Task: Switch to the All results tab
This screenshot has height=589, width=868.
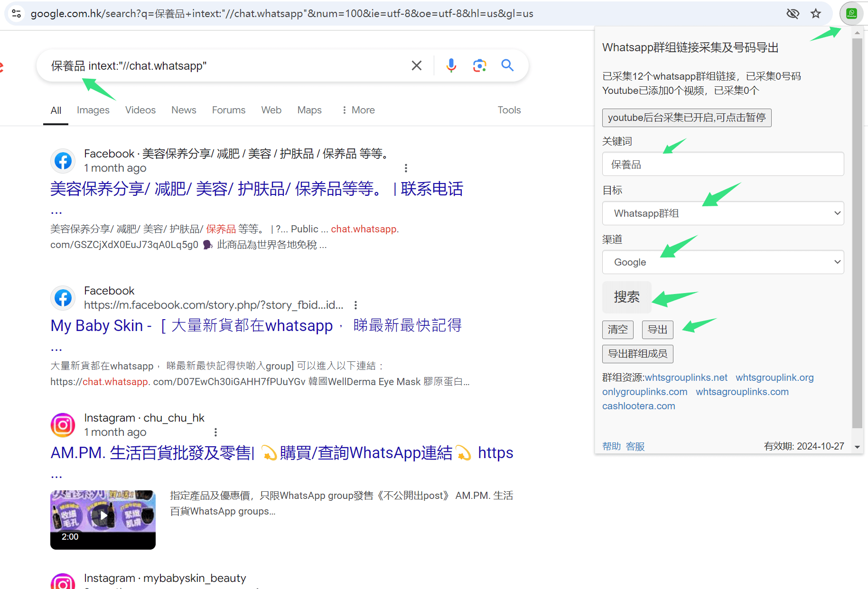Action: 56,110
